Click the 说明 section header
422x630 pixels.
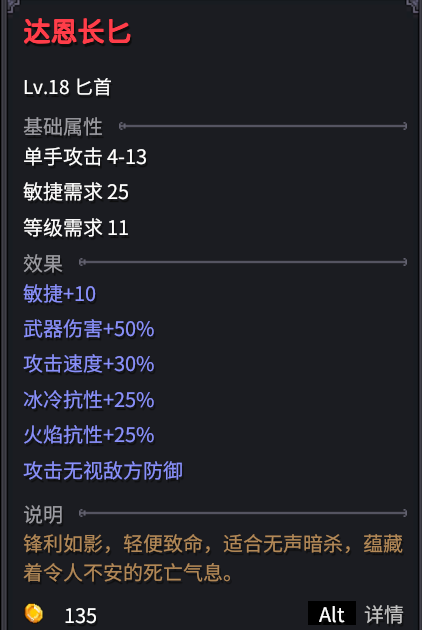tap(43, 514)
